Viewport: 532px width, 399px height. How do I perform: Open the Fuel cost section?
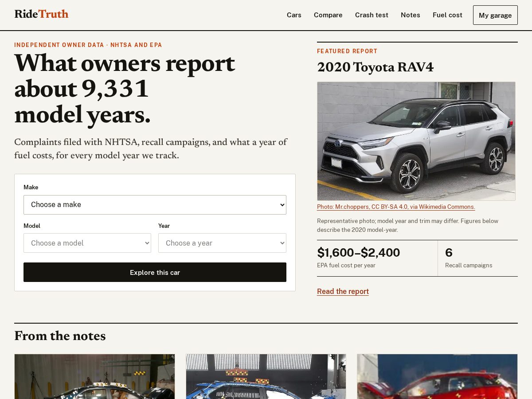(x=447, y=15)
